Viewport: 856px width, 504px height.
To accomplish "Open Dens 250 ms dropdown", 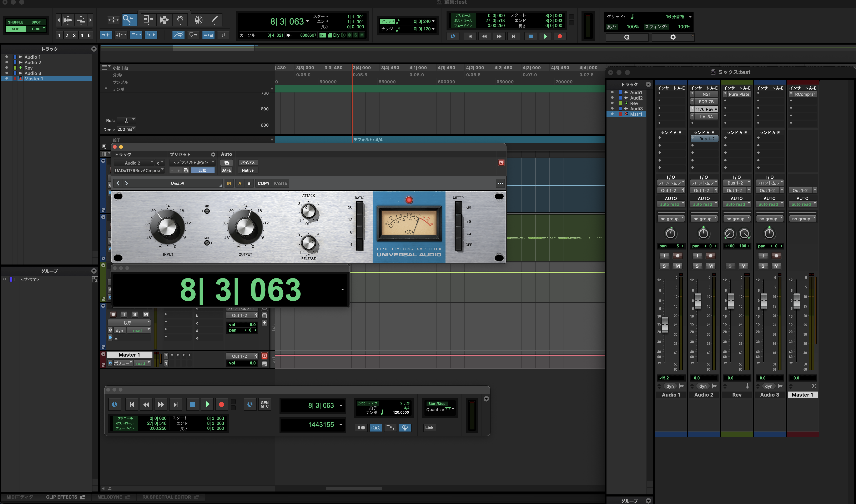I will tap(126, 129).
